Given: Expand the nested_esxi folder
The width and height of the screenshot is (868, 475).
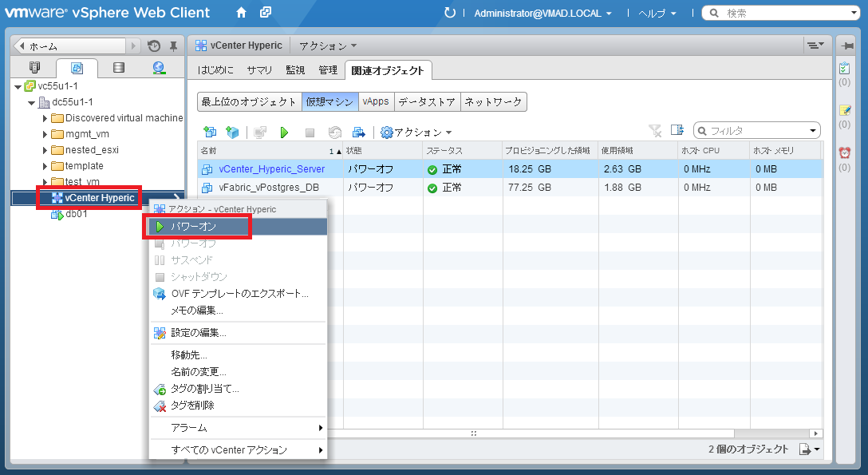Looking at the screenshot, I should 45,151.
